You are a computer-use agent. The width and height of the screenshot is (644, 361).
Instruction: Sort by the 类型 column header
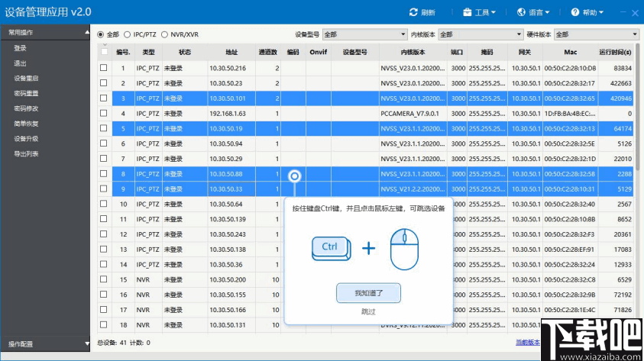click(148, 52)
